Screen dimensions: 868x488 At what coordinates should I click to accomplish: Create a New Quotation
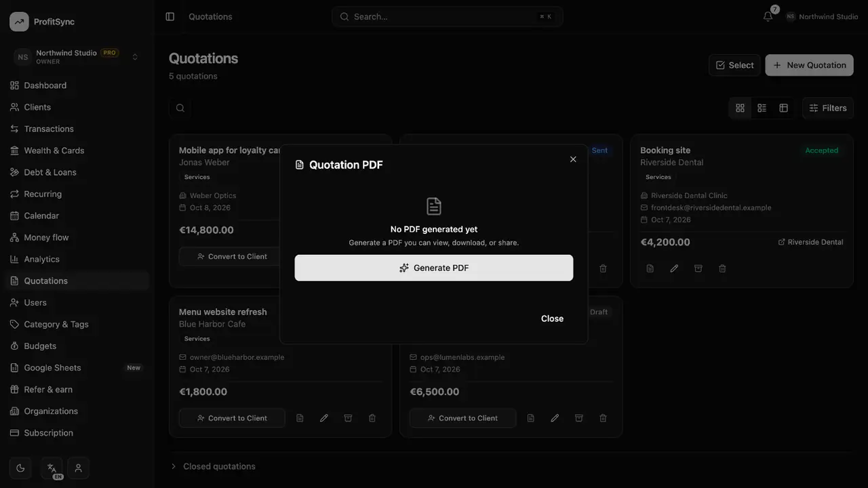click(x=809, y=65)
